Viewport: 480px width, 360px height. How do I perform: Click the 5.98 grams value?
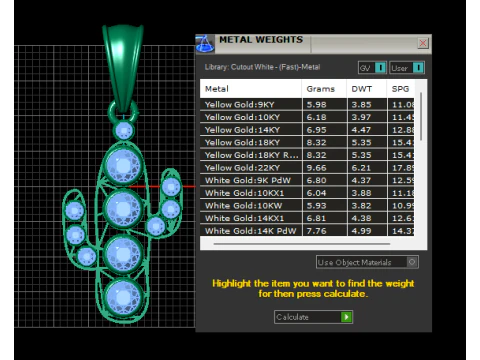coord(316,105)
